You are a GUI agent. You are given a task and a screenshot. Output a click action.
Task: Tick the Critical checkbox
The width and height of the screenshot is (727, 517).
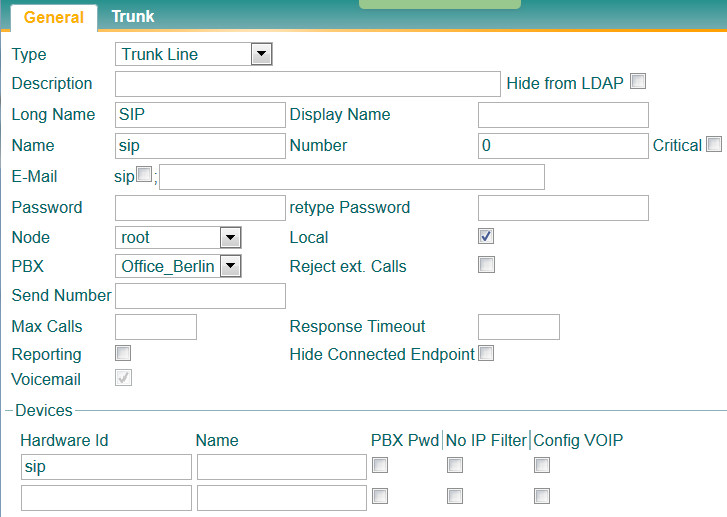tap(713, 144)
